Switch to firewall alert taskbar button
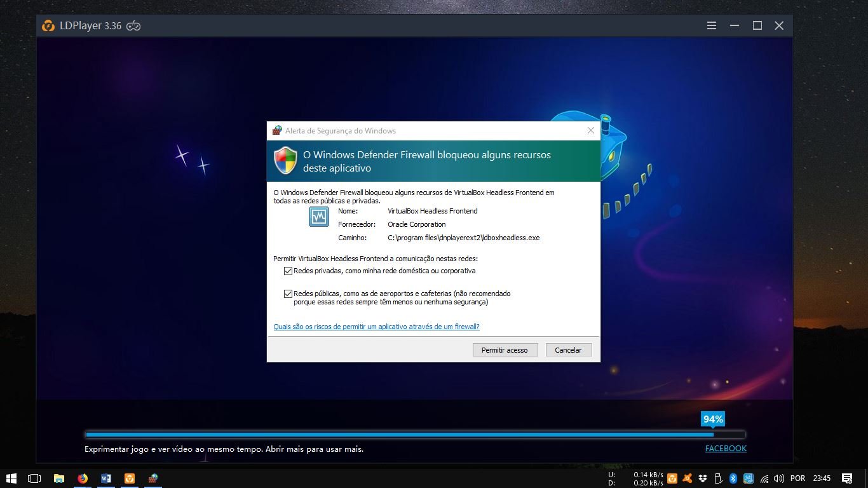 [153, 478]
